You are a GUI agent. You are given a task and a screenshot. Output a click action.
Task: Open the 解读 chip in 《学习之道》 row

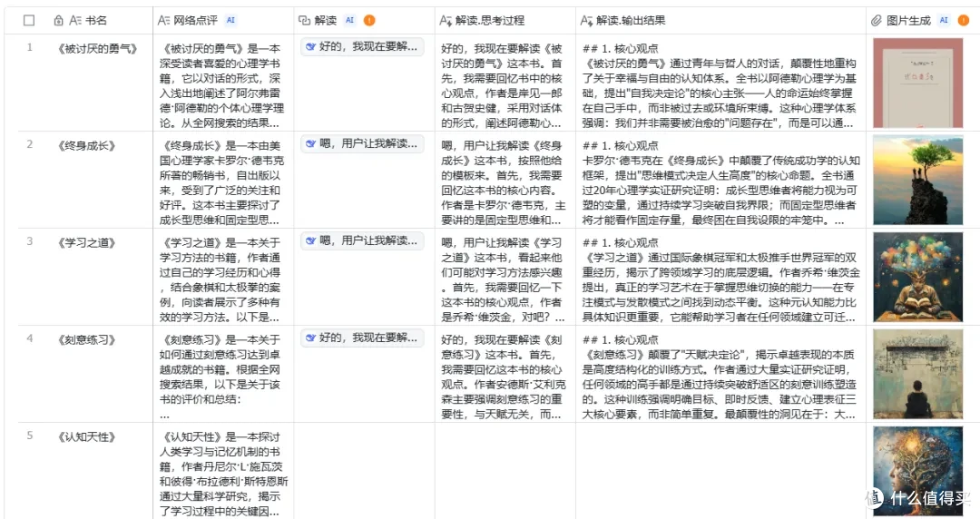pyautogui.click(x=362, y=240)
